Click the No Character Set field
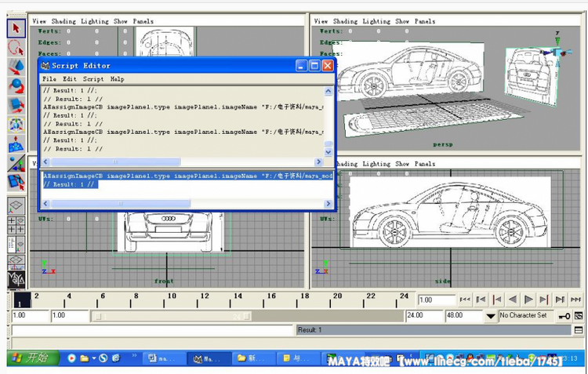Image resolution: width=588 pixels, height=374 pixels. point(526,316)
